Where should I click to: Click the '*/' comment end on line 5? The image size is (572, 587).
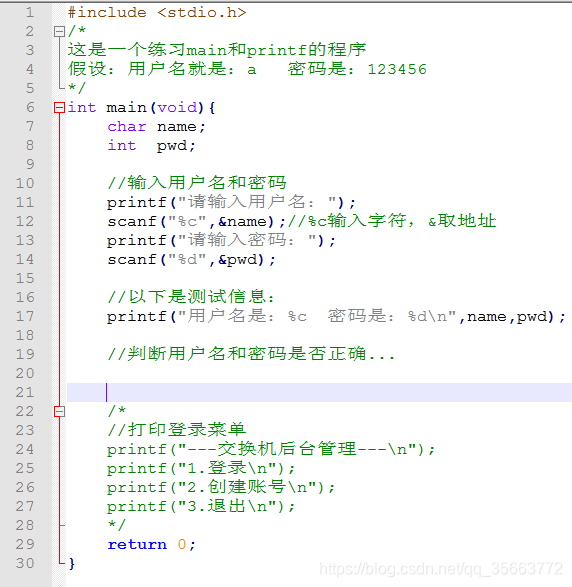click(77, 88)
